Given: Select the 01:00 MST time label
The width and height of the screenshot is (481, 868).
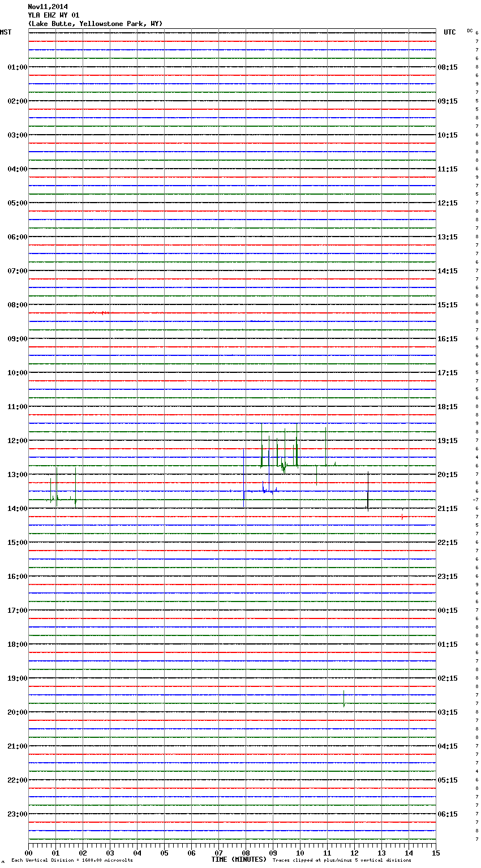Looking at the screenshot, I should tap(17, 67).
